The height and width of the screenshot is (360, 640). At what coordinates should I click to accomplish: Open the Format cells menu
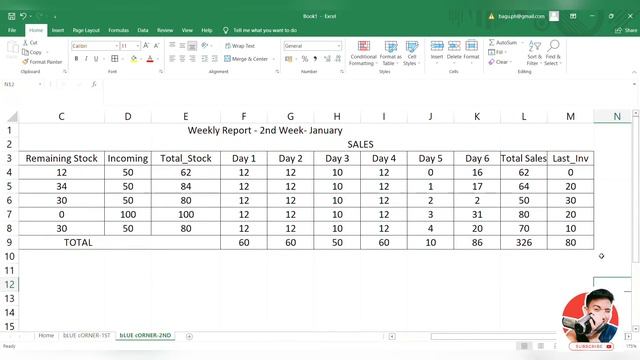coord(471,52)
